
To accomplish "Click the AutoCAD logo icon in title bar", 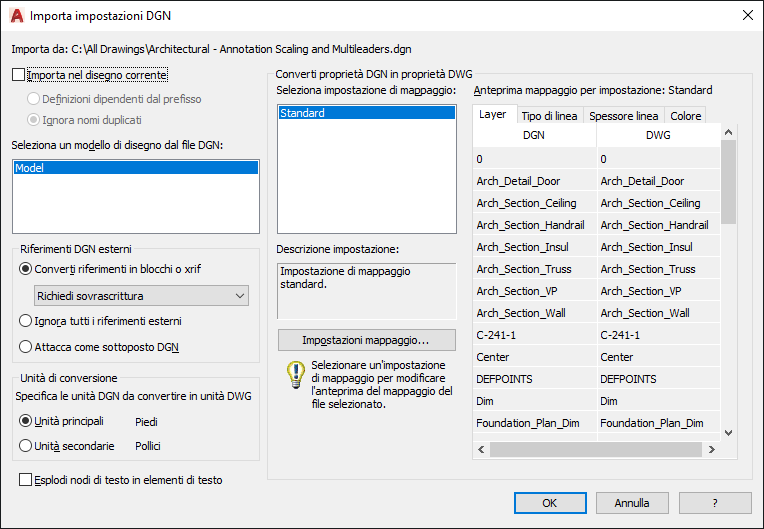I will 16,16.
